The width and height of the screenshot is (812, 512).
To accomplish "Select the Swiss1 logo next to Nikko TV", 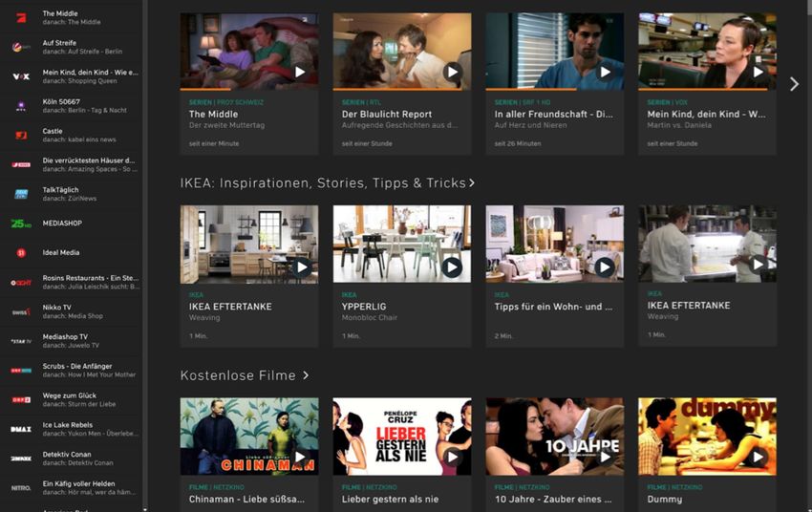I will click(21, 311).
